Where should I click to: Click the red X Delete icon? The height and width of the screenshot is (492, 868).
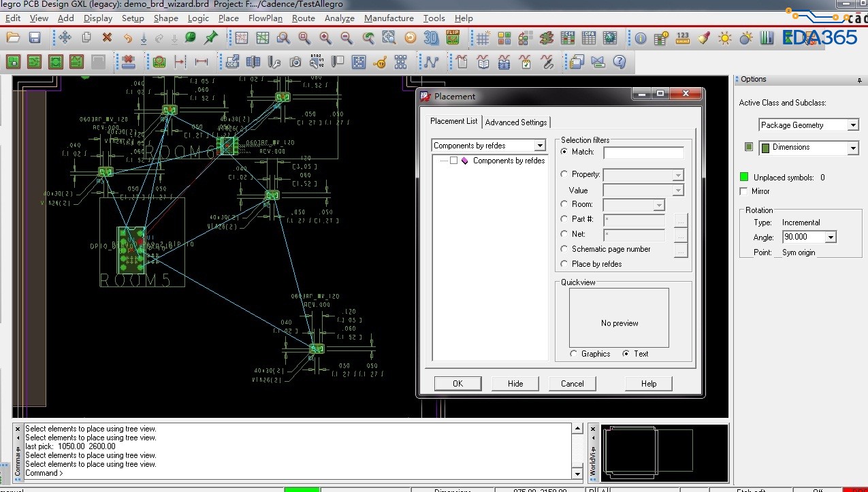107,38
